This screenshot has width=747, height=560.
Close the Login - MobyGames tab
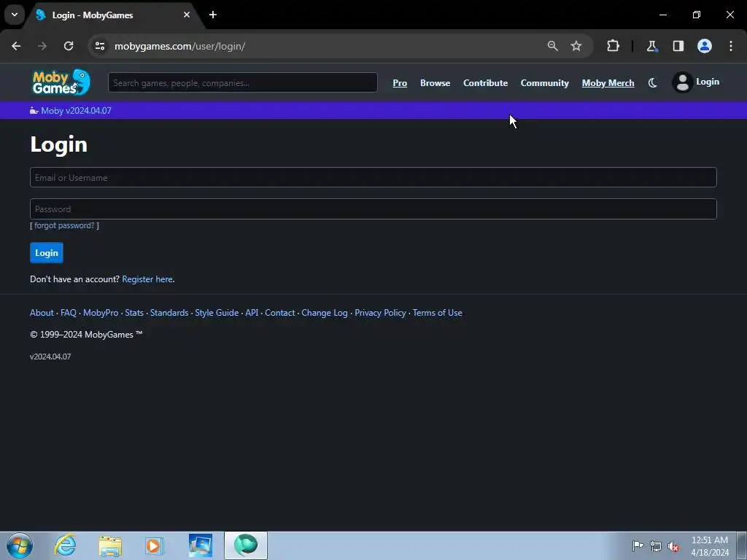click(x=187, y=15)
